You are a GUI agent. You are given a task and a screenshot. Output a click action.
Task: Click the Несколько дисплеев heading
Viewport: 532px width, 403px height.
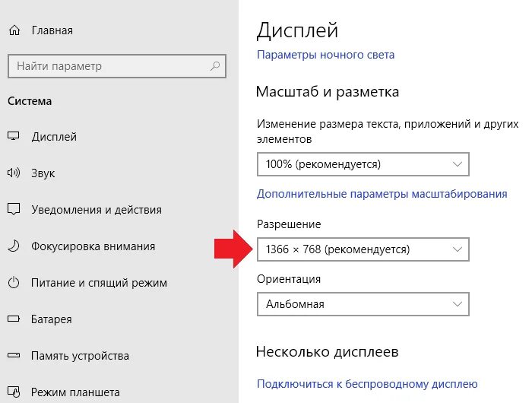click(x=327, y=352)
